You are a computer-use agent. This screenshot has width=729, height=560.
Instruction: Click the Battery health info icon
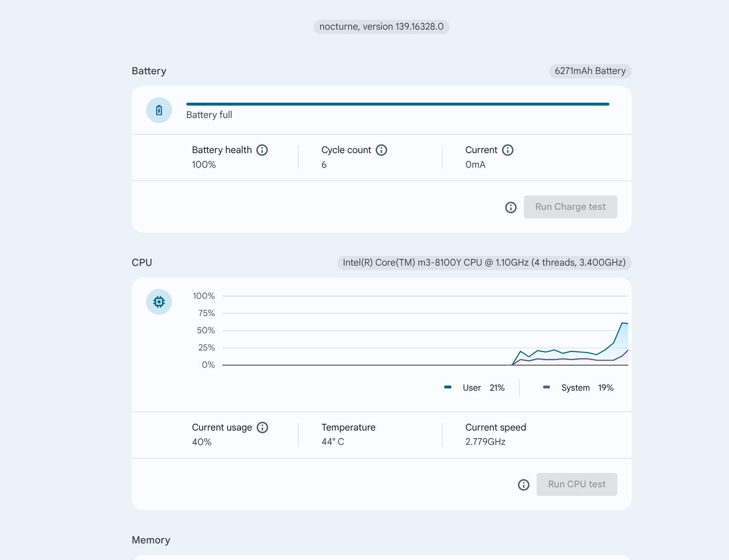pyautogui.click(x=262, y=150)
